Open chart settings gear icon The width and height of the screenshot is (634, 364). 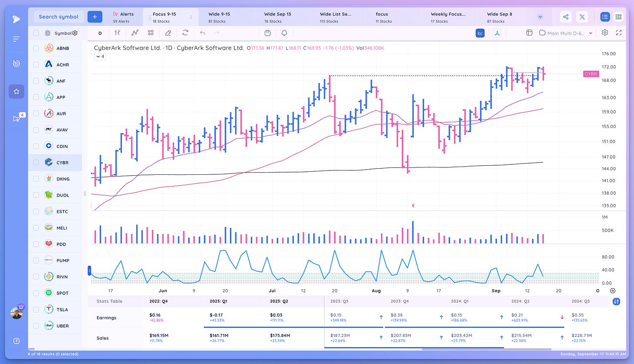click(605, 33)
